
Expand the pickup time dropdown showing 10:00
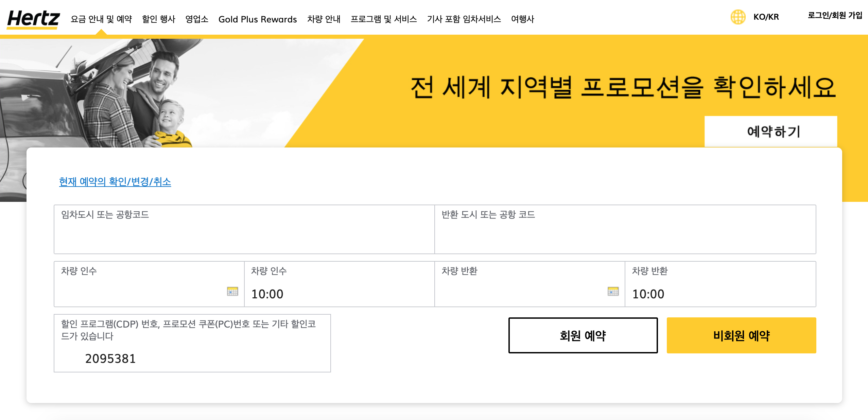339,294
